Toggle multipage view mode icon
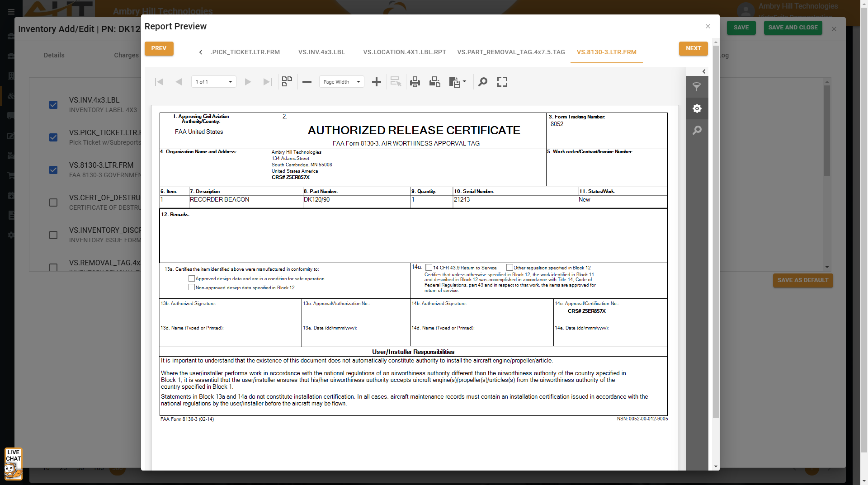This screenshot has height=485, width=868. 287,82
